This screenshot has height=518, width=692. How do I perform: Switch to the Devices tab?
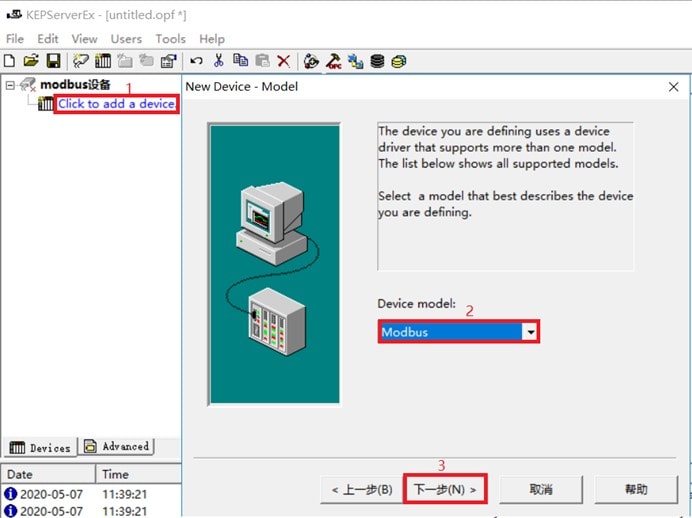click(x=40, y=447)
